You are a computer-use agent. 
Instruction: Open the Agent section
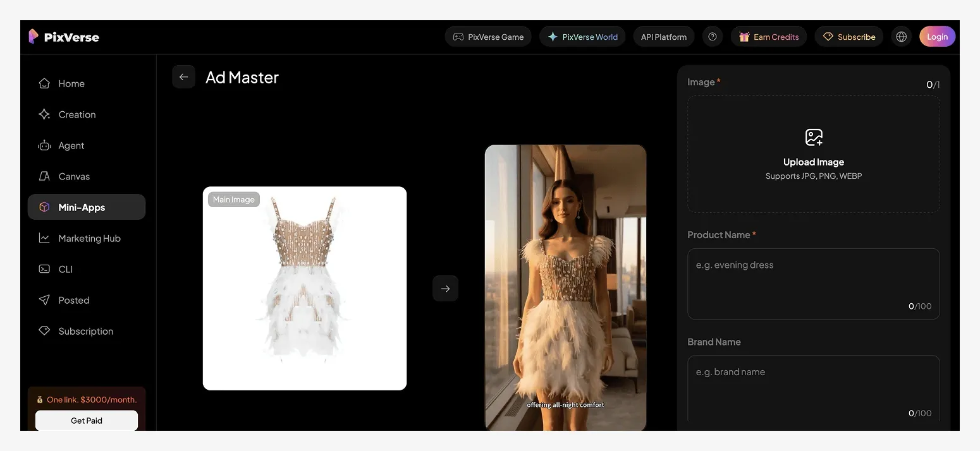coord(87,145)
